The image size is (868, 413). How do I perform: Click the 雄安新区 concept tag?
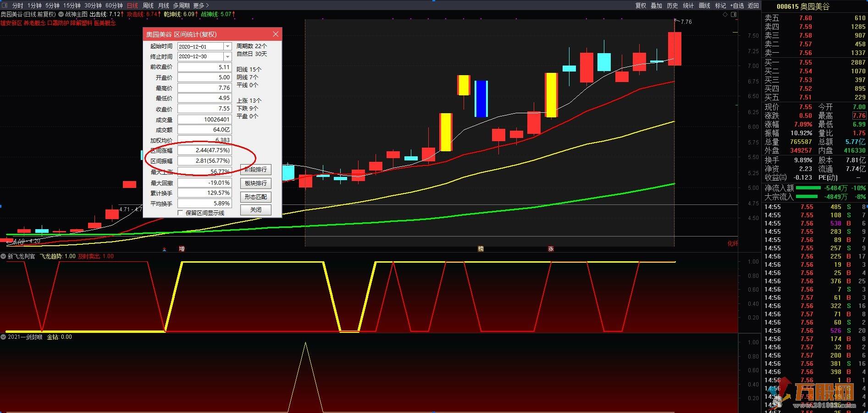click(11, 23)
